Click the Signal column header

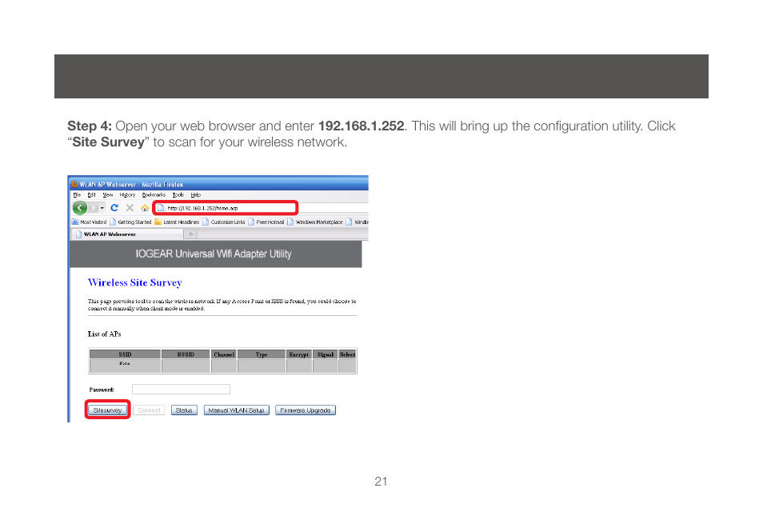point(326,354)
